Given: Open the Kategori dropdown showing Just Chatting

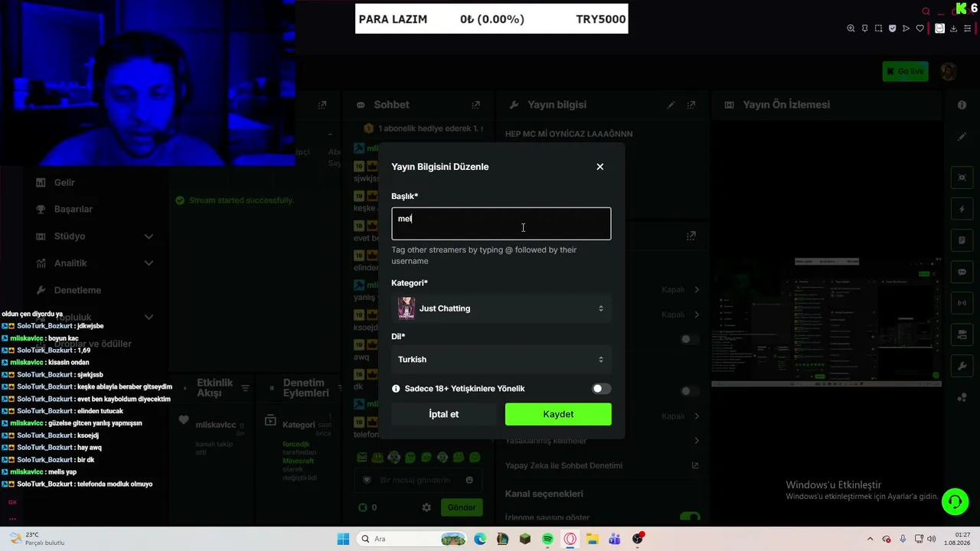Looking at the screenshot, I should [x=501, y=308].
